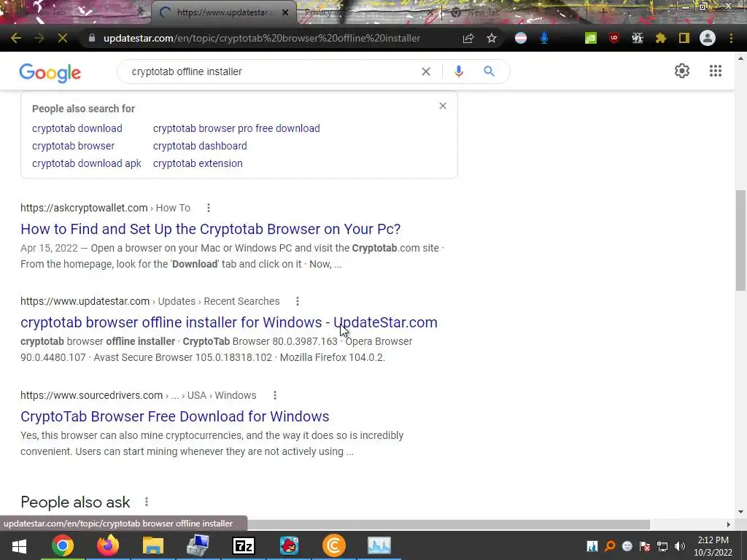747x560 pixels.
Task: Open the Windows Start menu
Action: coord(19,545)
